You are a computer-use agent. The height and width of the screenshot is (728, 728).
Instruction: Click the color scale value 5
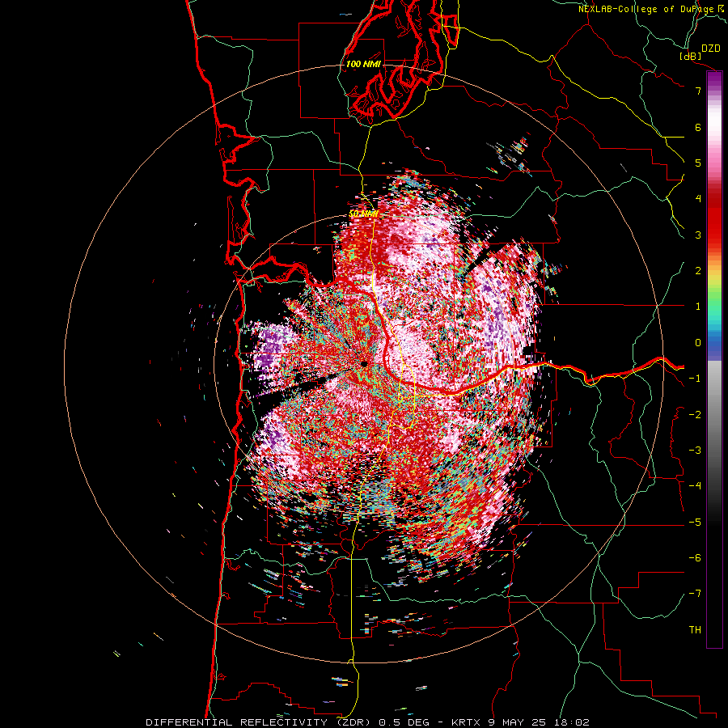698,163
